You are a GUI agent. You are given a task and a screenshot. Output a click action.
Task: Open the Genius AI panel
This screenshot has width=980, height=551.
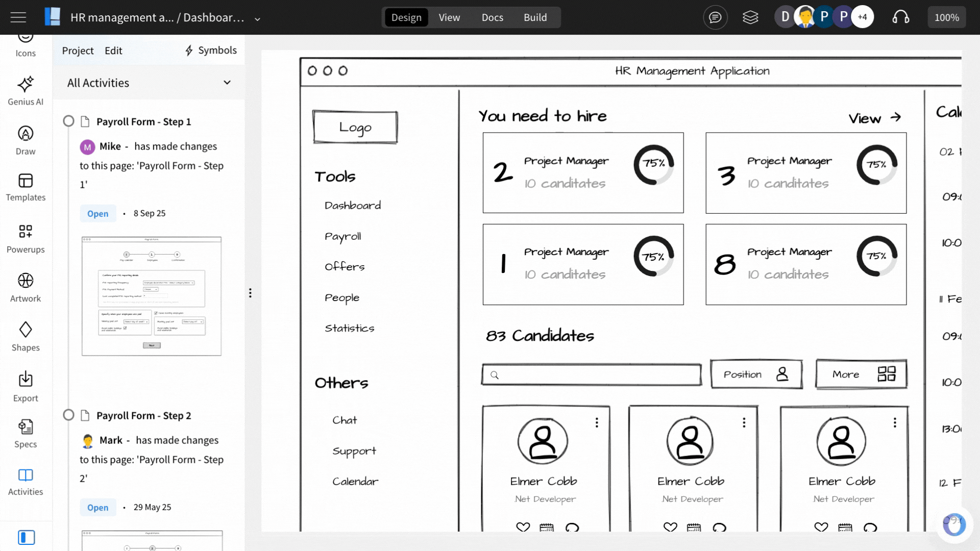26,91
